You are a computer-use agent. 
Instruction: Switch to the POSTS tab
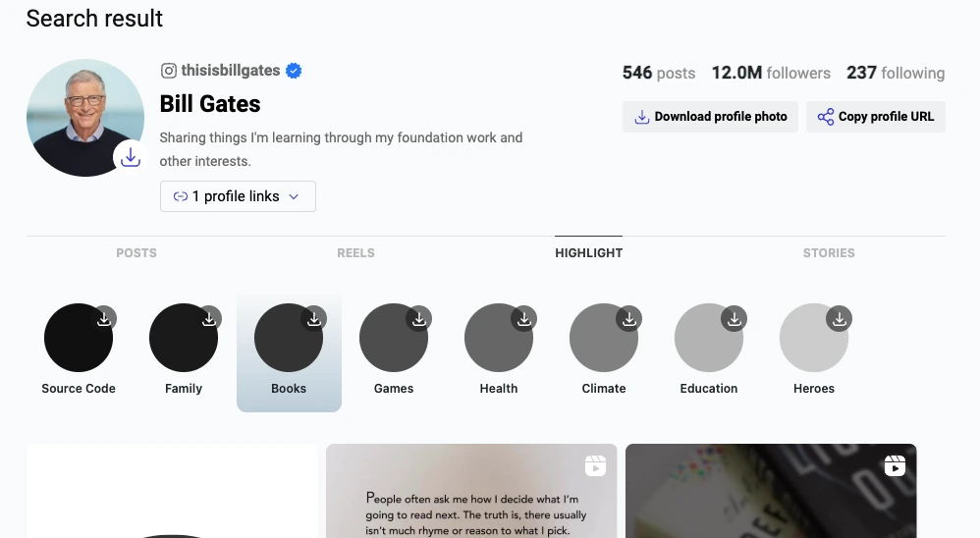[136, 252]
